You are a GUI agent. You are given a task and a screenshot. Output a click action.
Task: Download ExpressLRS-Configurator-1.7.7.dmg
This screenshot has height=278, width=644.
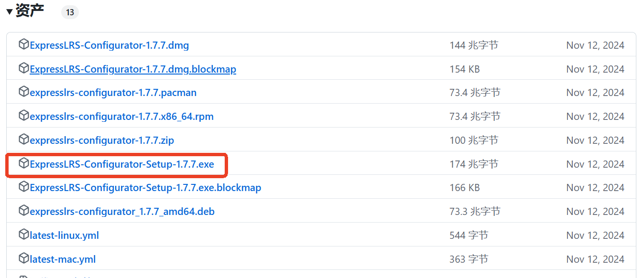(109, 45)
